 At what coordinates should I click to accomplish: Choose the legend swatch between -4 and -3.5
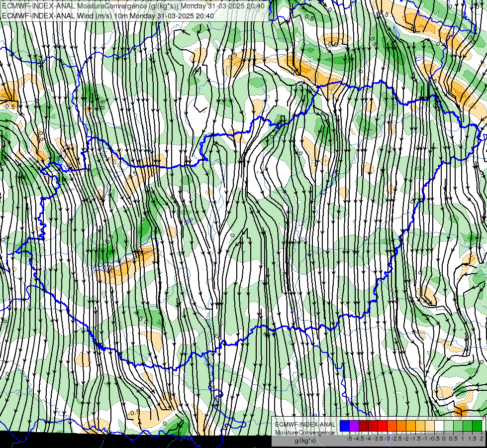[373, 426]
